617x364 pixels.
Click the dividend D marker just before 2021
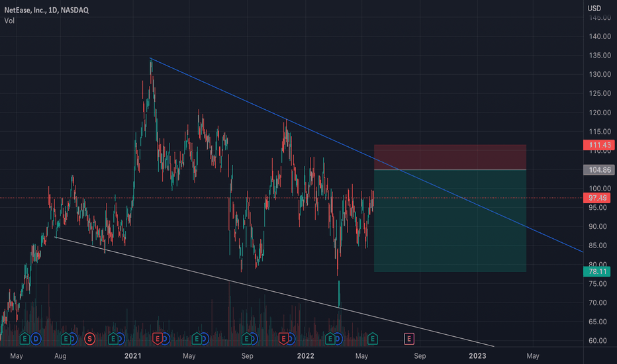pos(120,338)
